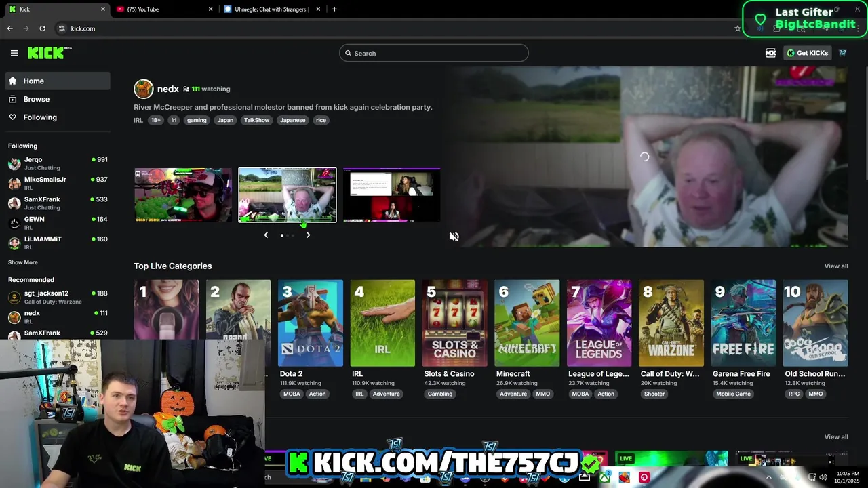868x488 pixels.
Task: Open Jerqo's channel in Following
Action: [x=58, y=163]
